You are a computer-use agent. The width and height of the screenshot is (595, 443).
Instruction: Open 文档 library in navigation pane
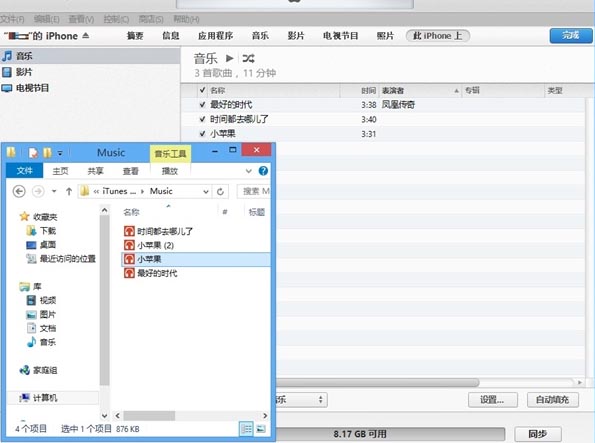[41, 328]
